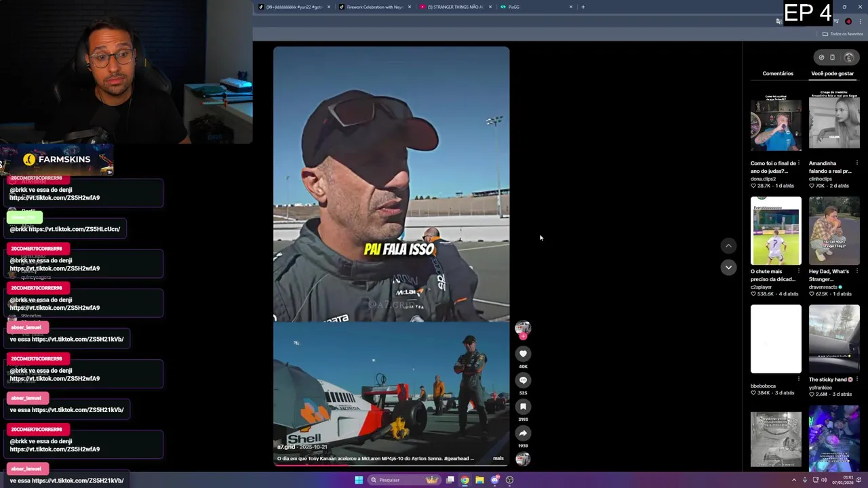Open the dona.clips2 channel link
Viewport: 868px width, 488px height.
click(764, 179)
